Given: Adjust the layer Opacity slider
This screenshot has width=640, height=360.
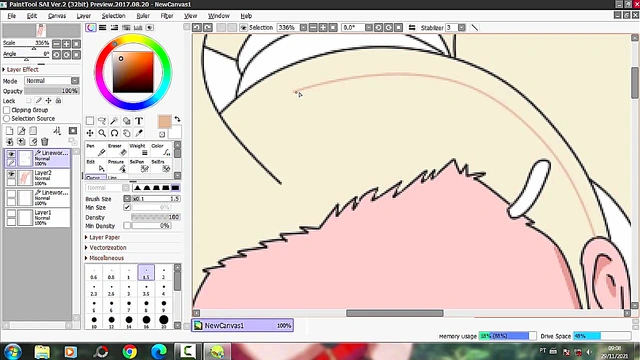Looking at the screenshot, I should pyautogui.click(x=51, y=91).
